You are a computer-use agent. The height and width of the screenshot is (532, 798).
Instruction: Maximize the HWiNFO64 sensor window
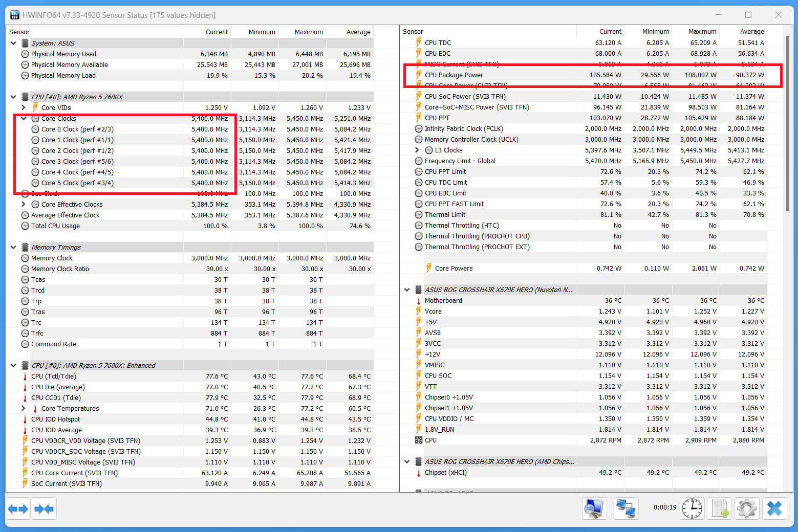tap(748, 15)
